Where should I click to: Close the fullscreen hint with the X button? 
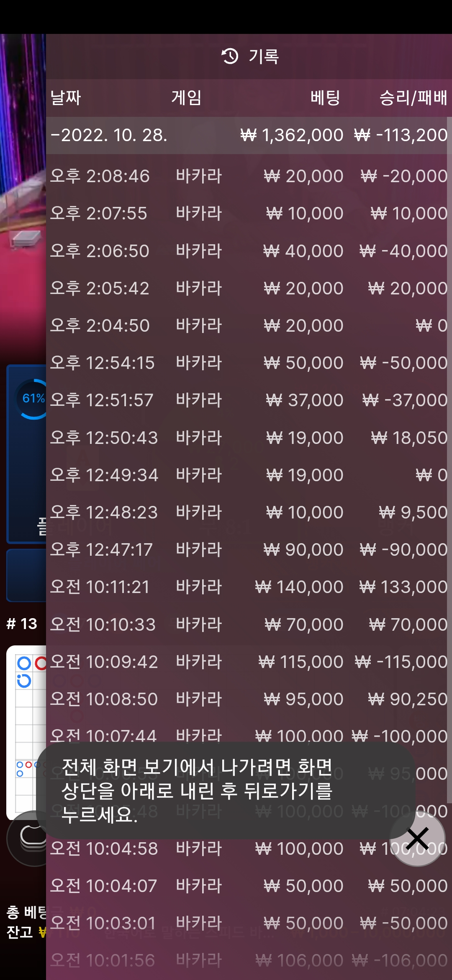417,838
